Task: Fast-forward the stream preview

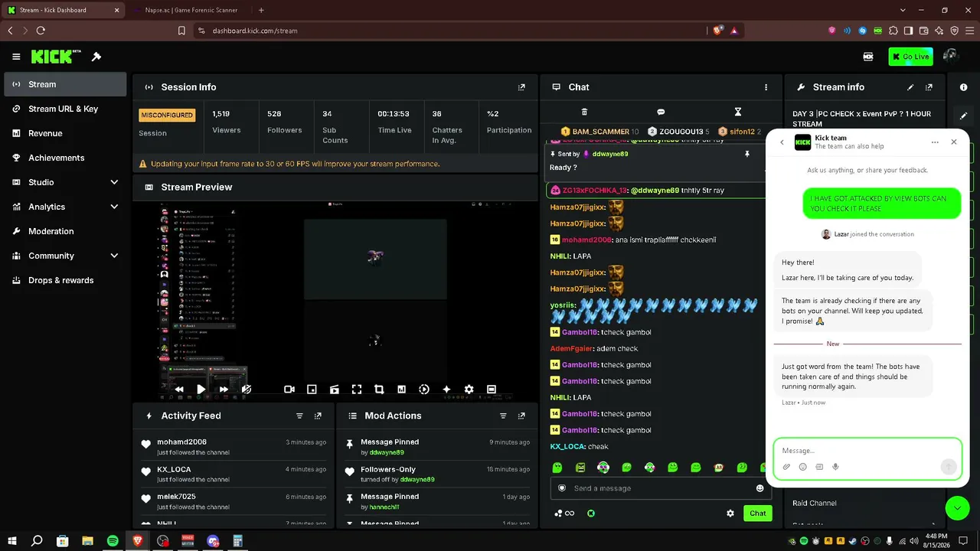Action: pos(224,390)
